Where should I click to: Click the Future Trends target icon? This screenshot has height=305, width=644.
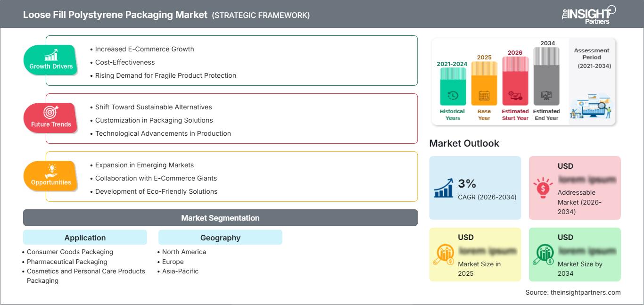click(x=50, y=112)
